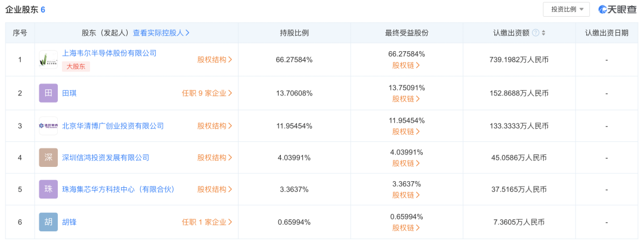Screen dimensions: 644x248
Task: Click 任职 1 家企业 for 胡锋
Action: pos(207,222)
